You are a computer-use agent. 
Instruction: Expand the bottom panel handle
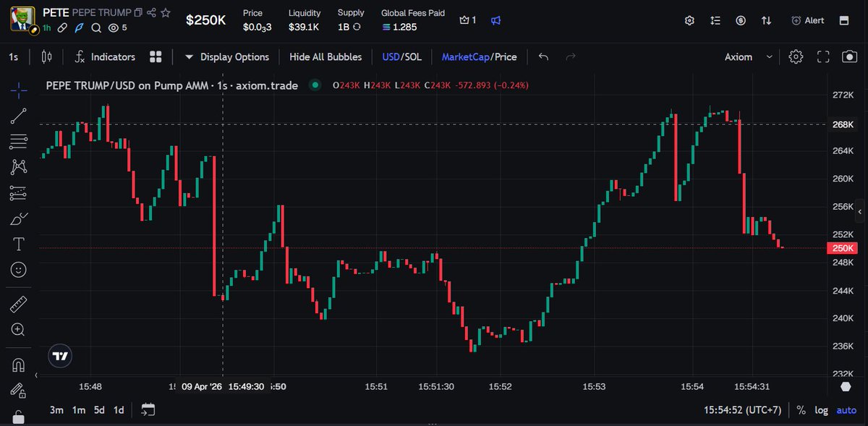point(434,423)
